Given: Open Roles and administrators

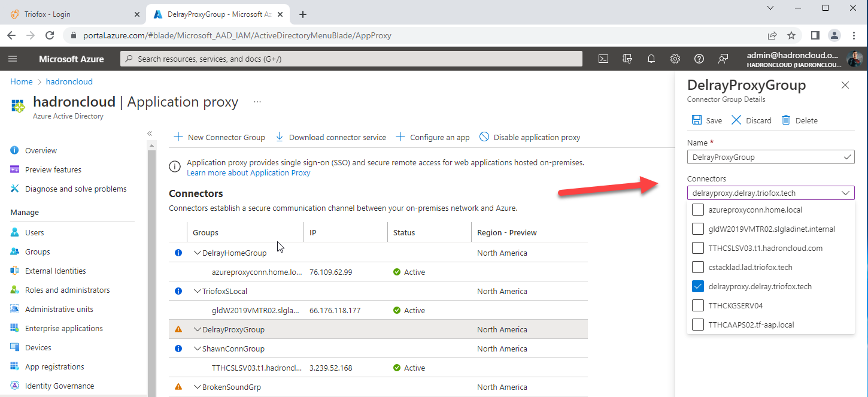Looking at the screenshot, I should click(x=67, y=290).
